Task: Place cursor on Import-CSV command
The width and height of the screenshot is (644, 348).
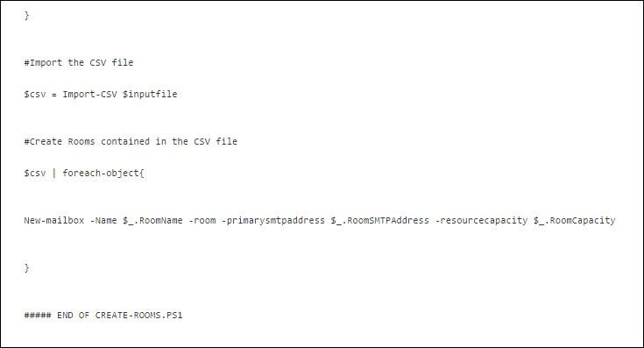Action: pyautogui.click(x=89, y=94)
